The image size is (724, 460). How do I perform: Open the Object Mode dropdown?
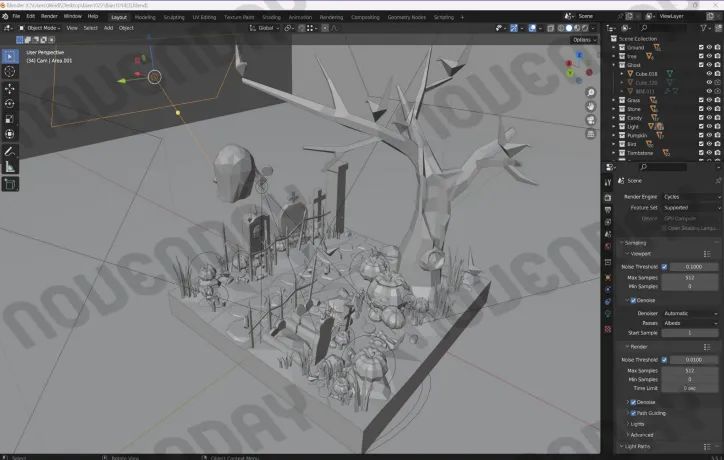pyautogui.click(x=40, y=28)
